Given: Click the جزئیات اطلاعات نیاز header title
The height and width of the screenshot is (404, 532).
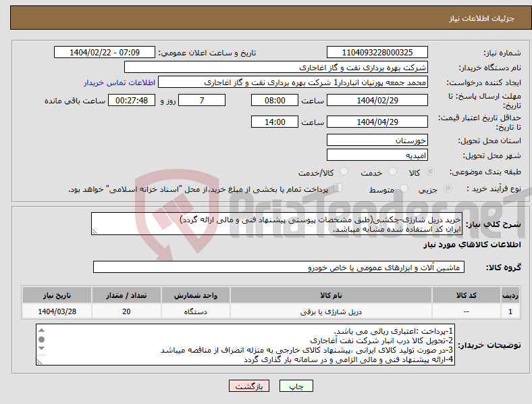Looking at the screenshot, I should point(482,18).
